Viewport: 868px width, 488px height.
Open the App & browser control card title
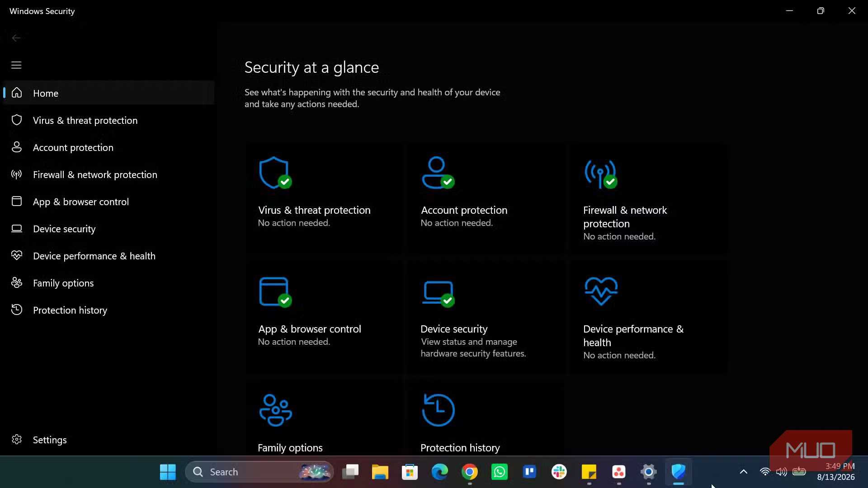point(309,329)
